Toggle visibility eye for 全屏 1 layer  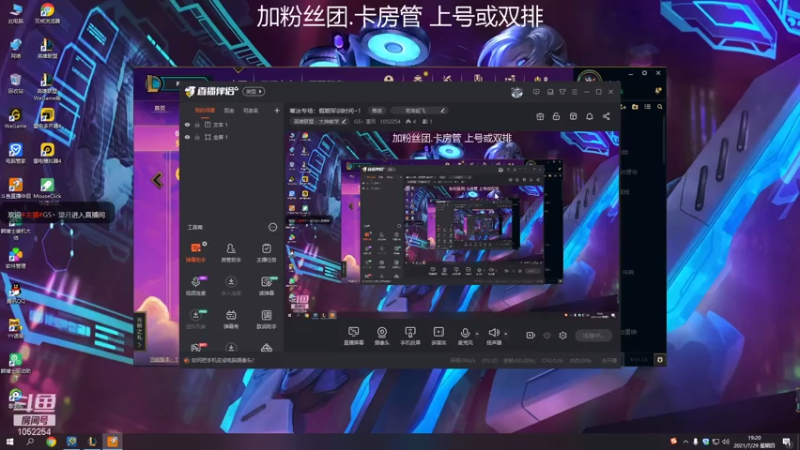point(187,137)
